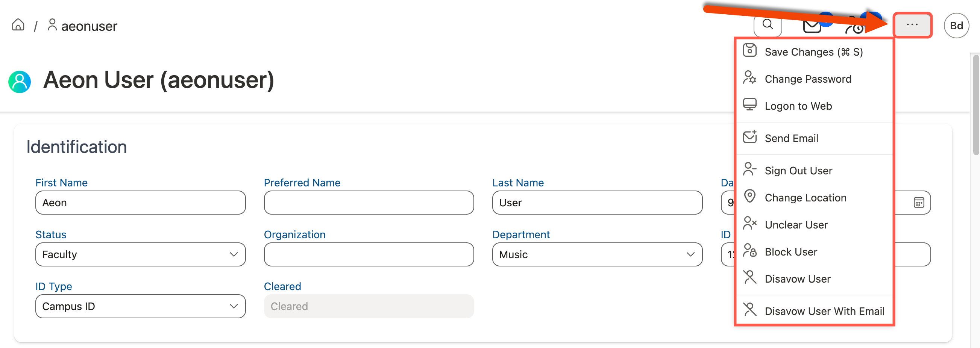
Task: Click the Aeon User avatar icon
Action: pyautogui.click(x=20, y=82)
